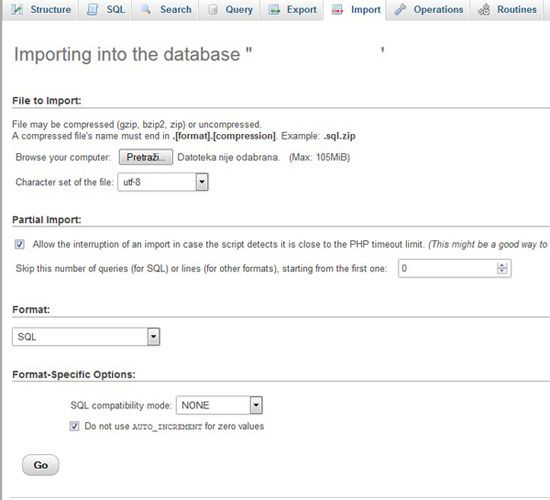
Task: Click the Search magnifier icon
Action: (x=145, y=9)
